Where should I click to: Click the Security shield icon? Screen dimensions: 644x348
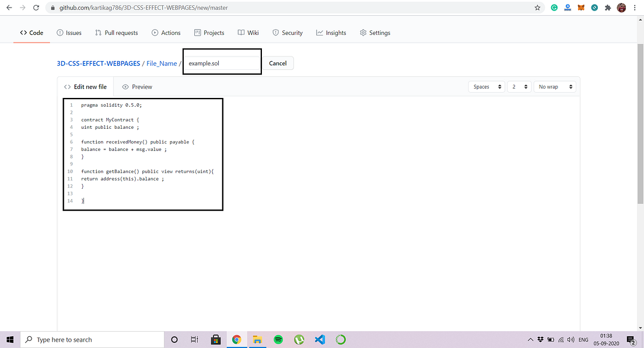274,33
